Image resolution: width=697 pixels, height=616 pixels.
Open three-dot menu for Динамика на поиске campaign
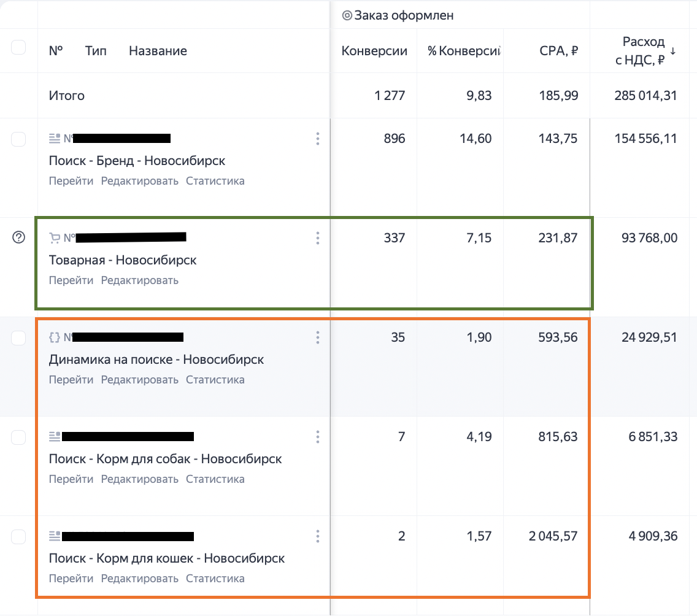coord(317,337)
